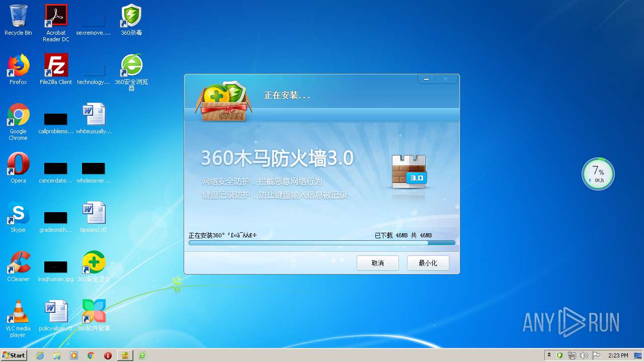Select the technology desktop file
Image resolution: width=644 pixels, height=362 pixels.
point(94,73)
